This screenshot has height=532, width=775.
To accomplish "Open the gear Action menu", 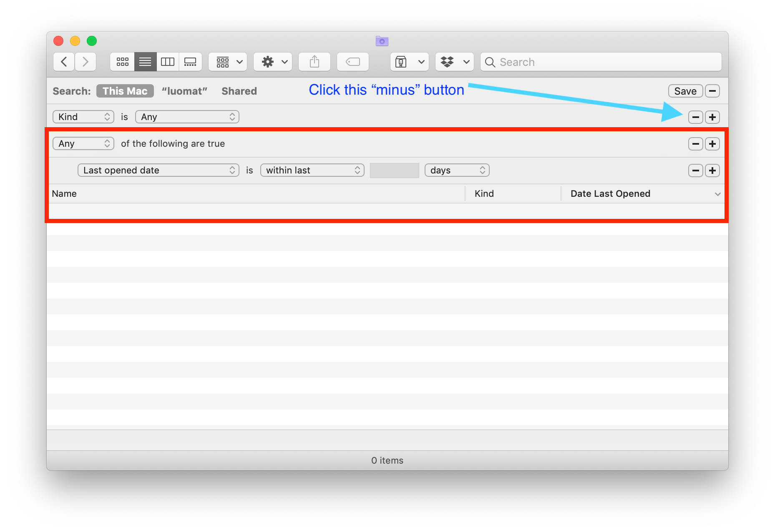I will click(273, 62).
